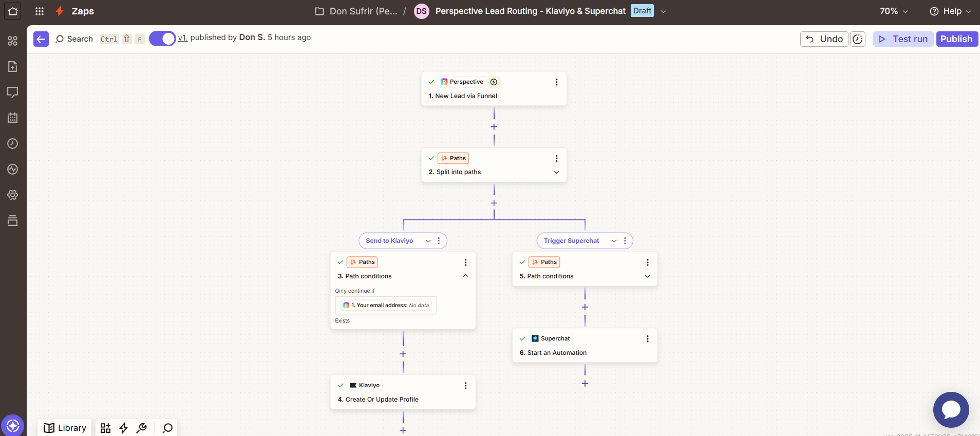Open the 70% zoom level dropdown
This screenshot has height=436, width=980.
click(894, 11)
